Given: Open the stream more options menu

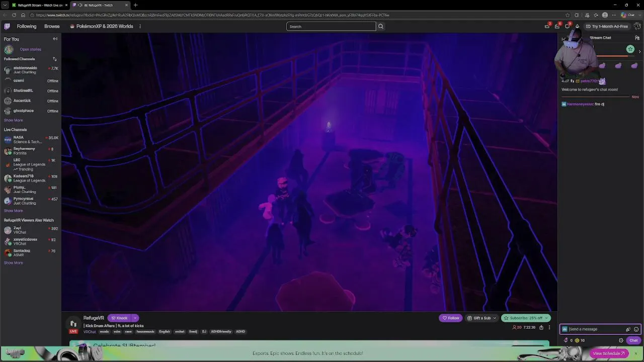Looking at the screenshot, I should [x=549, y=327].
